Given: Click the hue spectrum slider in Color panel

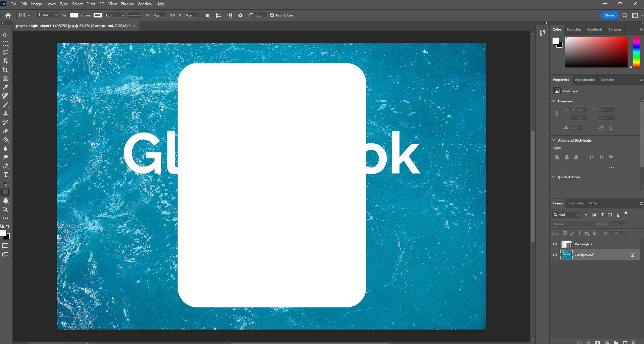Looking at the screenshot, I should 636,52.
